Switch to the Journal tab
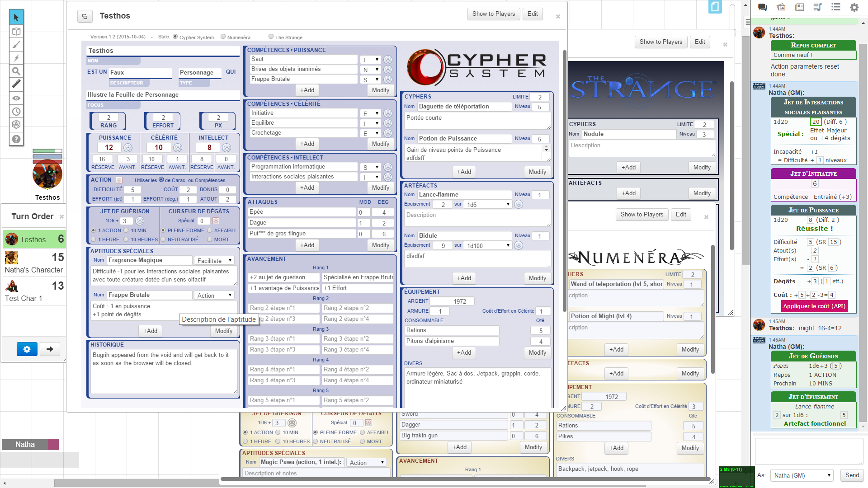Screen dimensions: 868x488 point(799,7)
